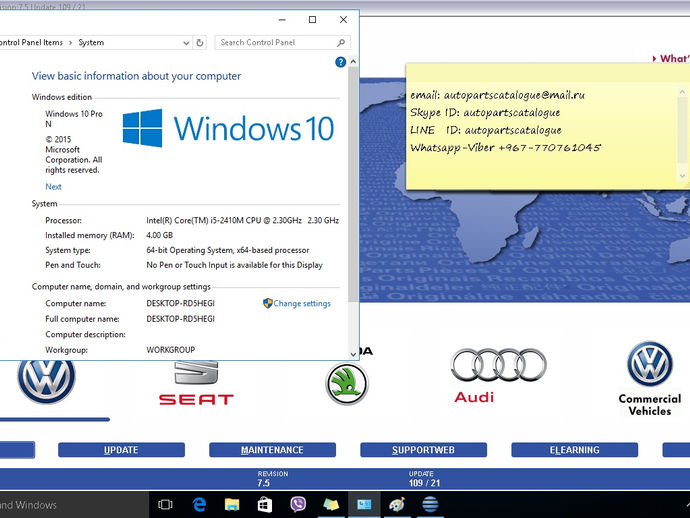Open Task View in the taskbar
Viewport: 690px width, 518px height.
[165, 504]
